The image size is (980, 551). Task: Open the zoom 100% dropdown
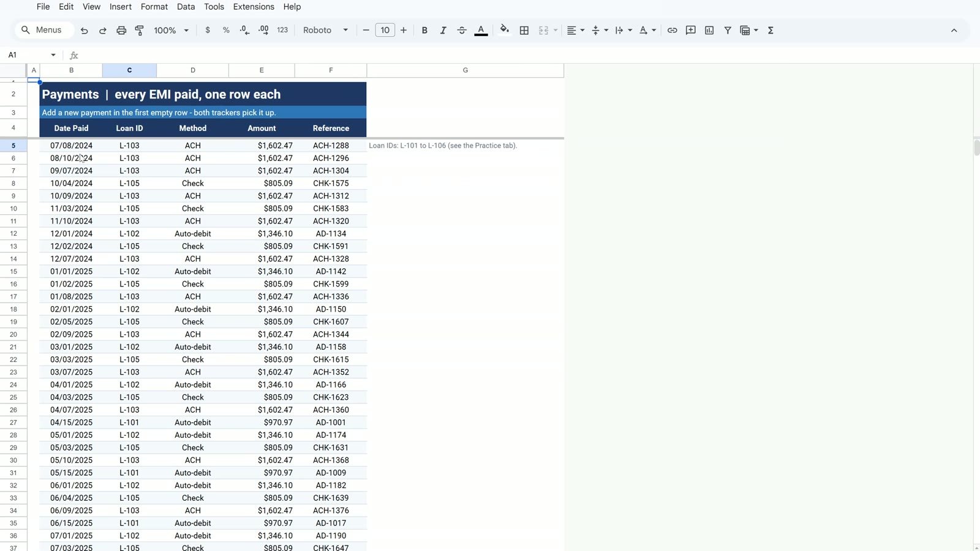tap(171, 30)
